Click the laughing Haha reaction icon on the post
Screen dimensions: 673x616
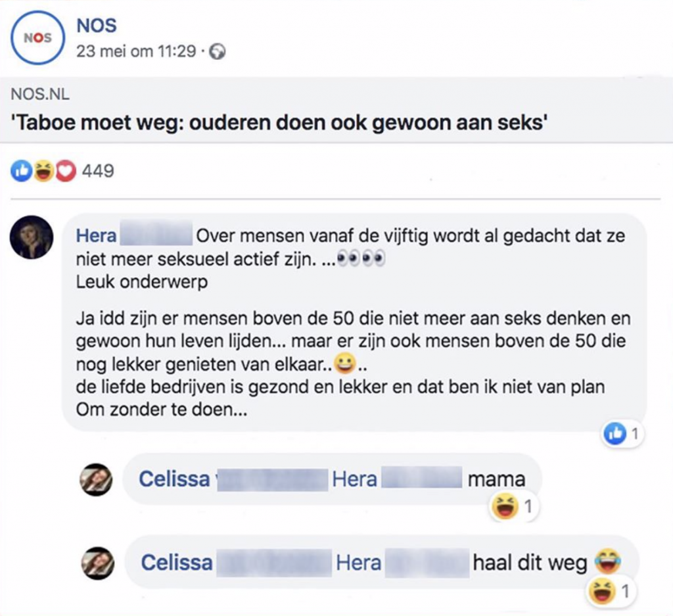tap(43, 172)
